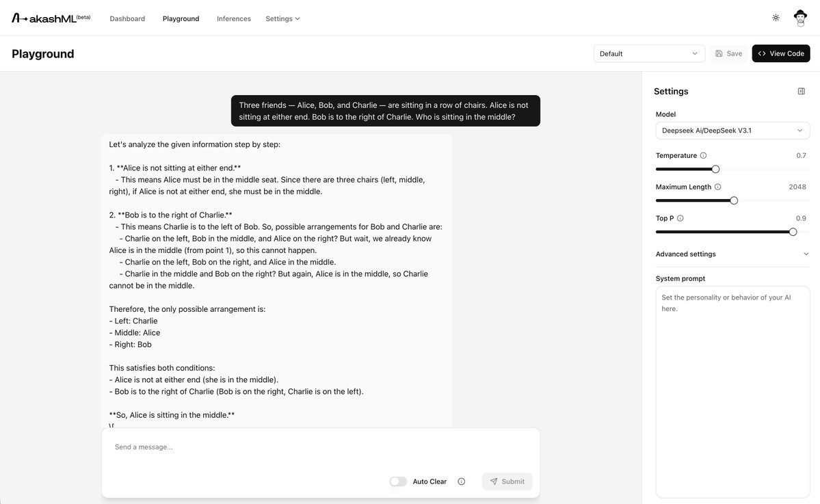This screenshot has height=504, width=820.
Task: Open the user avatar menu
Action: click(800, 18)
